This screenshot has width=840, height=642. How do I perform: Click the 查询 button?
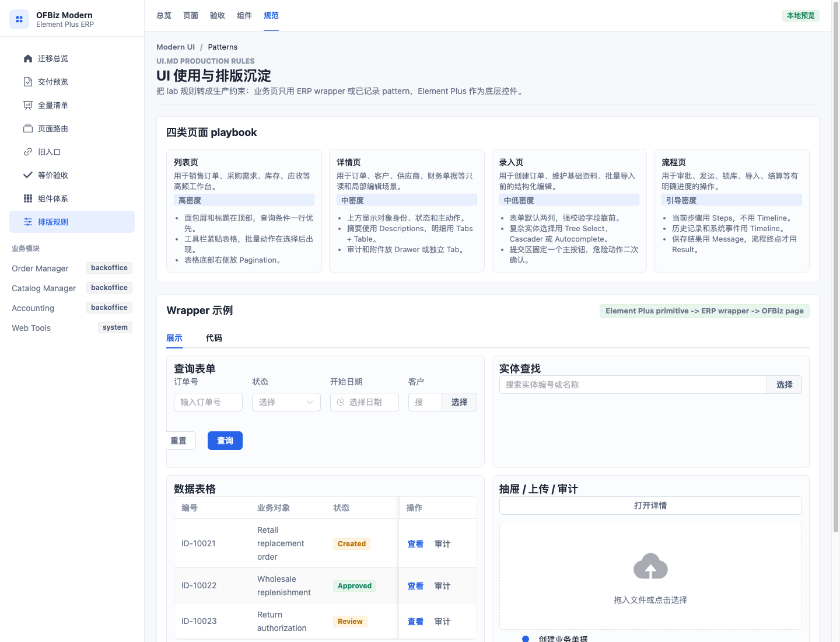click(x=225, y=441)
